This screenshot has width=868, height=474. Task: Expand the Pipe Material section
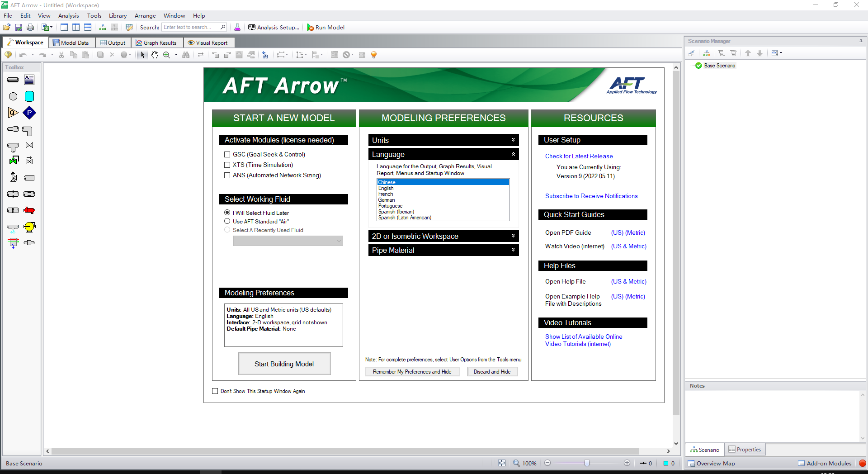pos(443,250)
